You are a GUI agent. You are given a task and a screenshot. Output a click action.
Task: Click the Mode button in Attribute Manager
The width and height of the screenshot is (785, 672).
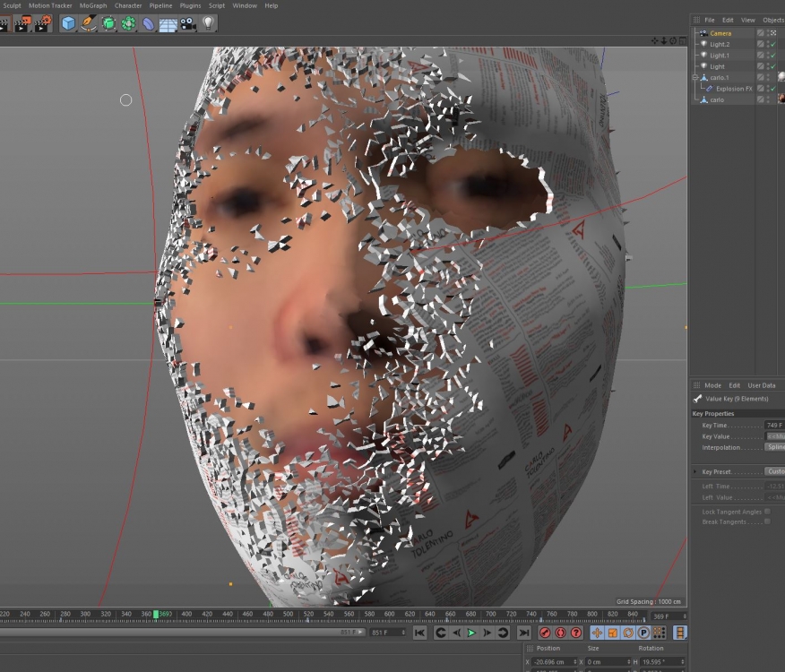pyautogui.click(x=712, y=385)
